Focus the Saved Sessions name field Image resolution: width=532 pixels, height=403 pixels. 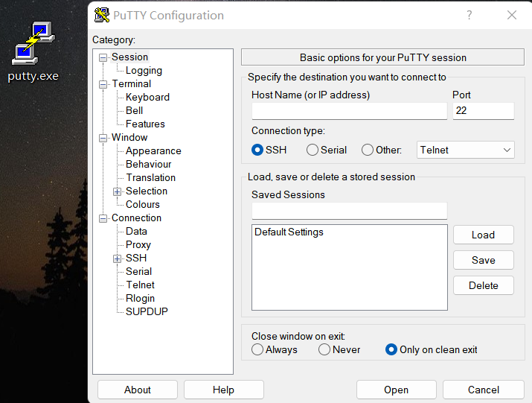click(350, 211)
